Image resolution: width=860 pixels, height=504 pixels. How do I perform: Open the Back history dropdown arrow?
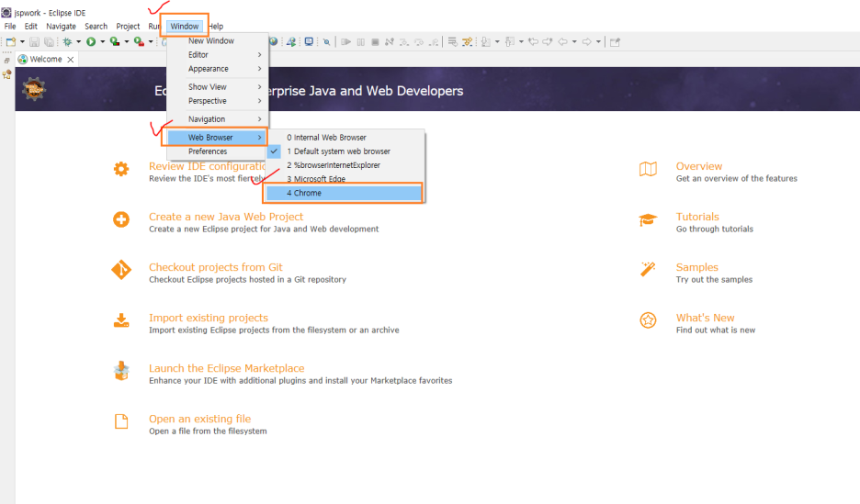(x=574, y=41)
